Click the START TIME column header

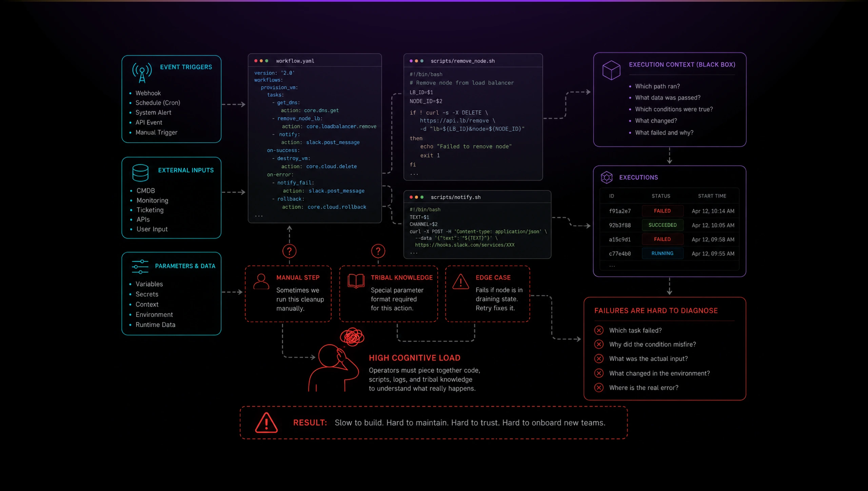coord(712,196)
